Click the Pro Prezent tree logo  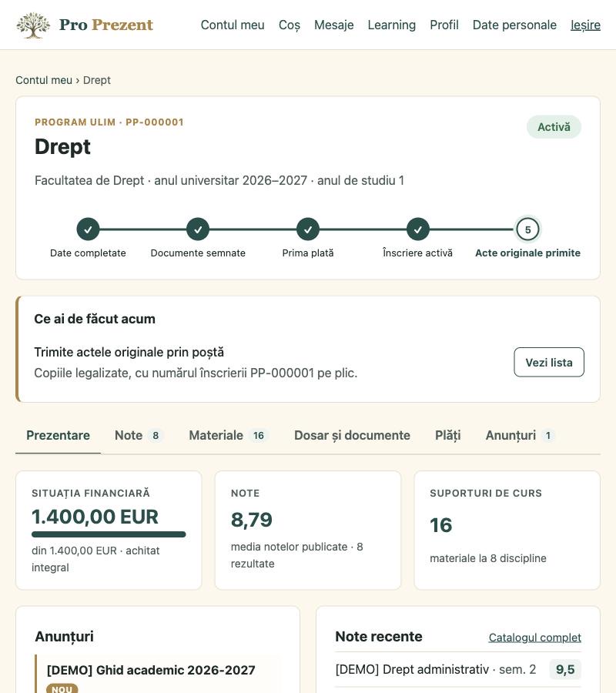click(33, 25)
